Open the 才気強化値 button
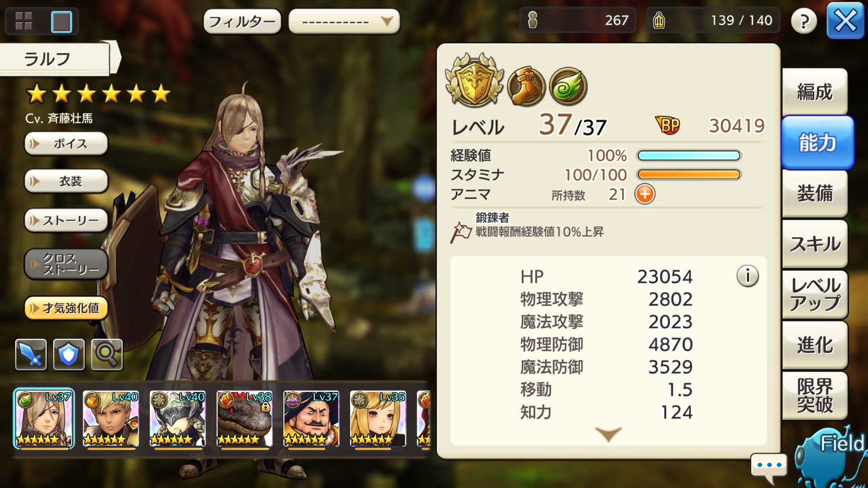 [66, 308]
